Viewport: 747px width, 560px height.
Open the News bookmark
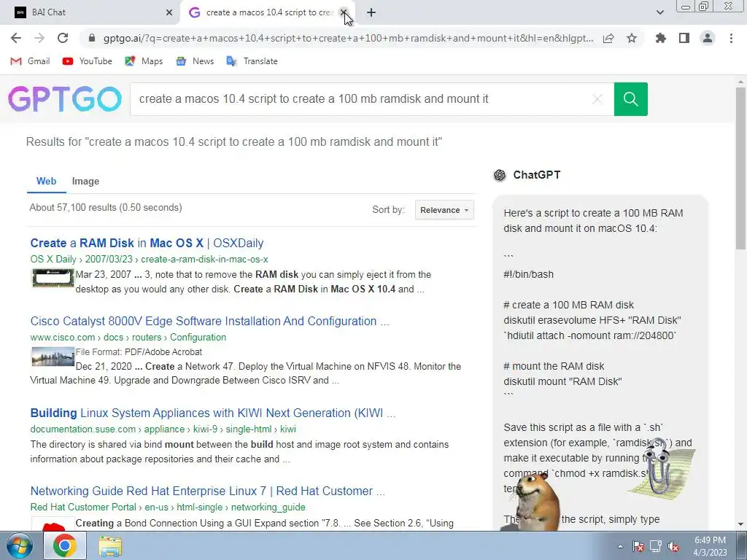[194, 61]
